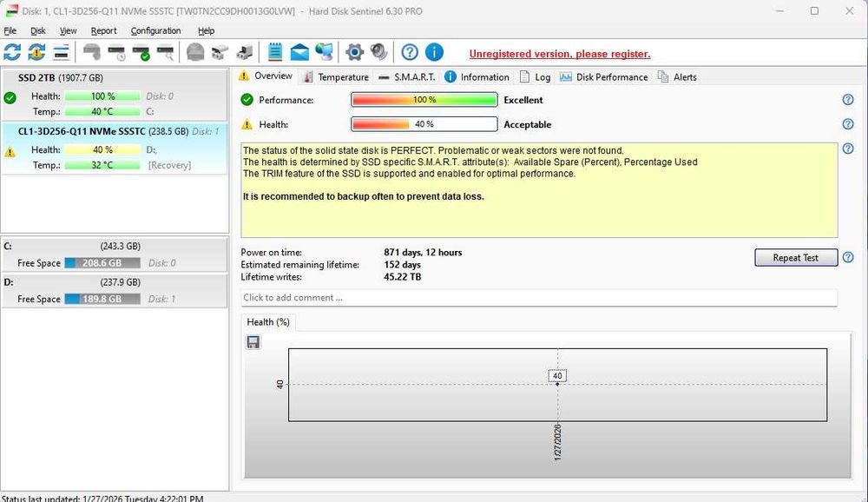
Task: Open the View menu
Action: pyautogui.click(x=68, y=31)
